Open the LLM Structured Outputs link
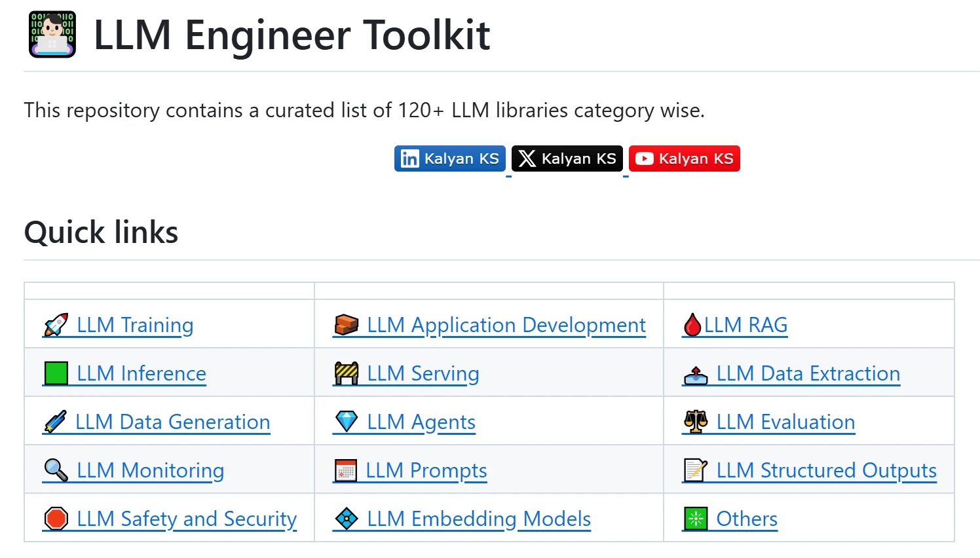 point(827,470)
